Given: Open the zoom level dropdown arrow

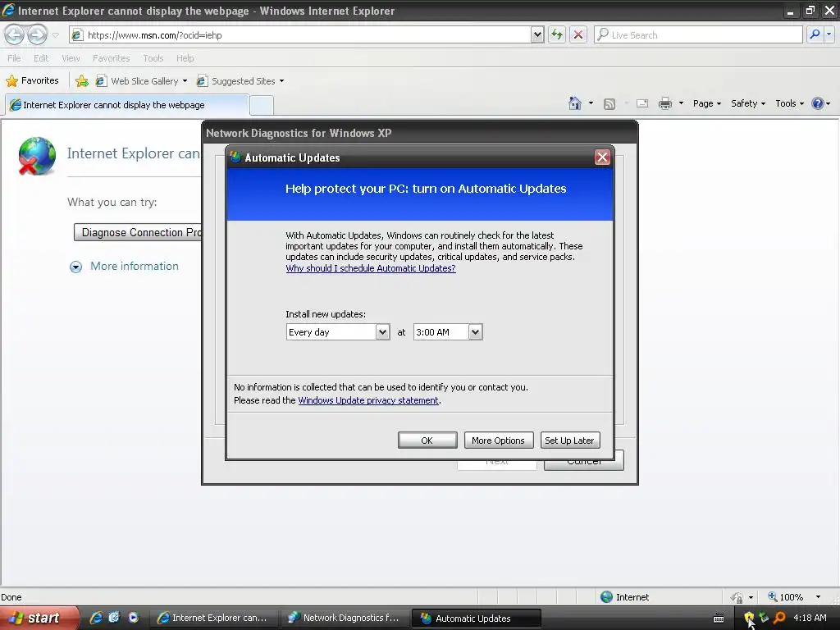Looking at the screenshot, I should [818, 597].
